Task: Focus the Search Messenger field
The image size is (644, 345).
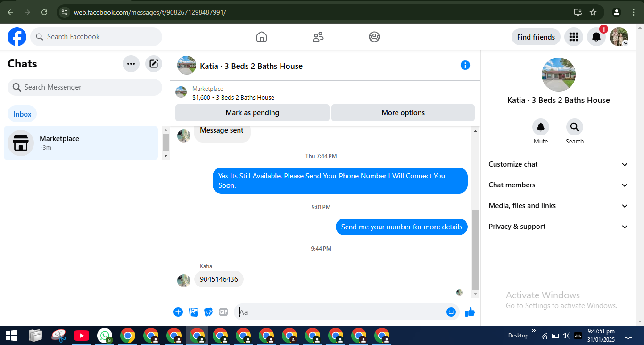Action: coord(85,87)
